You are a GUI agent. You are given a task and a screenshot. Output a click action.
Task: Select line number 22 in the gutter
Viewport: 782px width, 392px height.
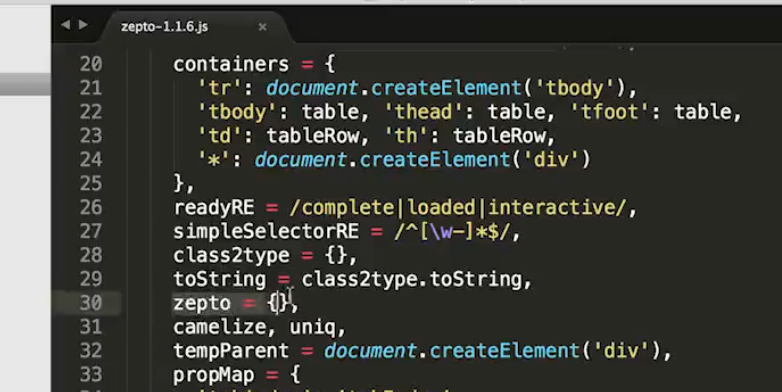[91, 112]
